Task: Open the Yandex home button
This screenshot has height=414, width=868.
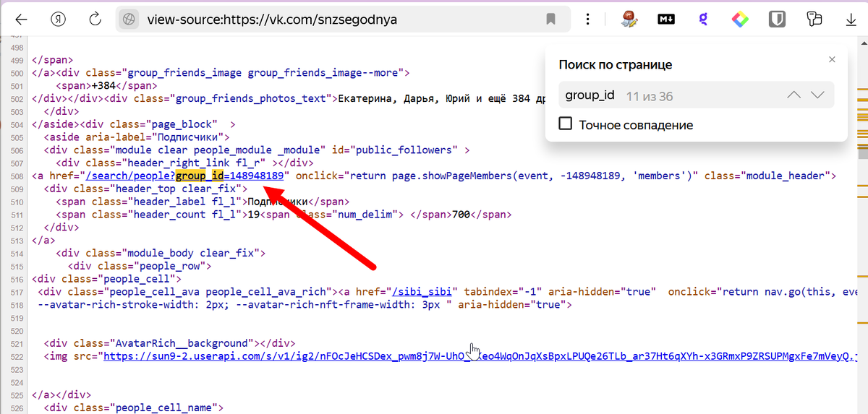Action: pyautogui.click(x=59, y=20)
